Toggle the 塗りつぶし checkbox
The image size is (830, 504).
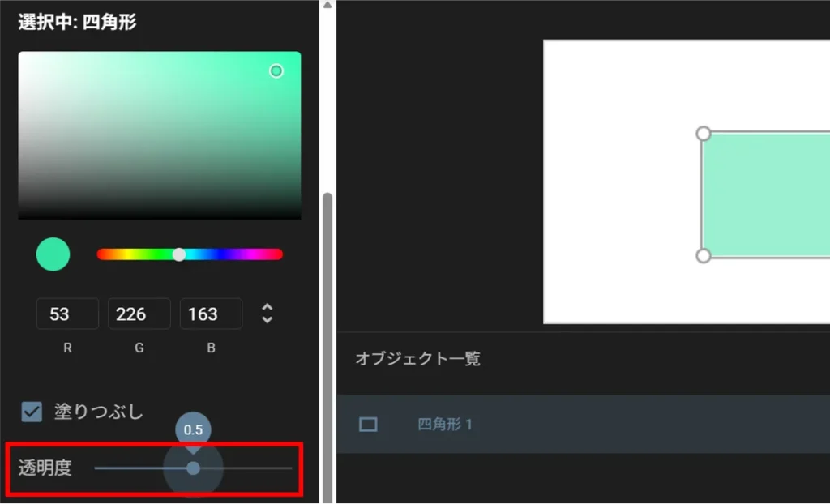(32, 412)
